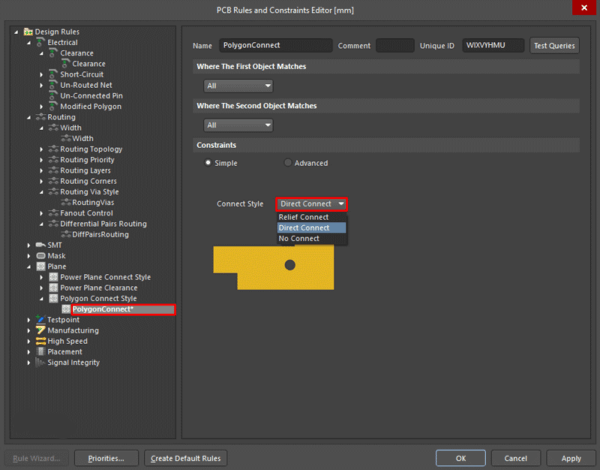The width and height of the screenshot is (600, 470).
Task: Click the Signal Integrity category icon
Action: click(x=40, y=362)
